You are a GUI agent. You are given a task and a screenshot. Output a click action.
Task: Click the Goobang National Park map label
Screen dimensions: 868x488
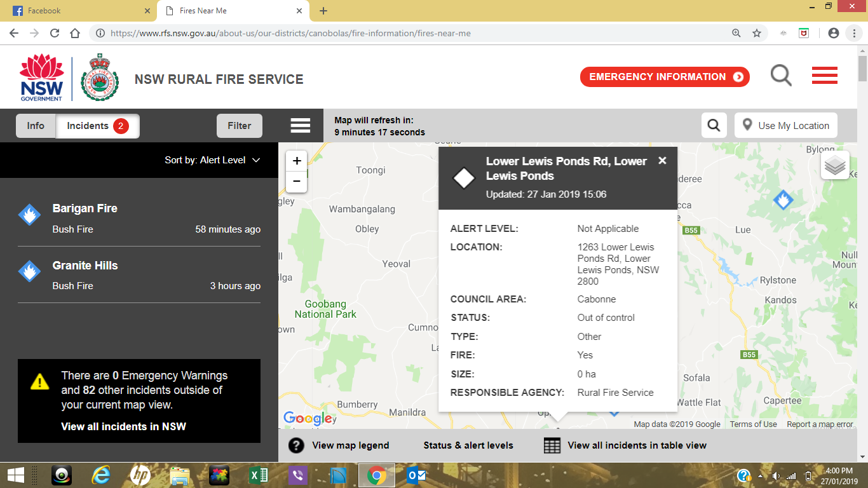pos(325,309)
